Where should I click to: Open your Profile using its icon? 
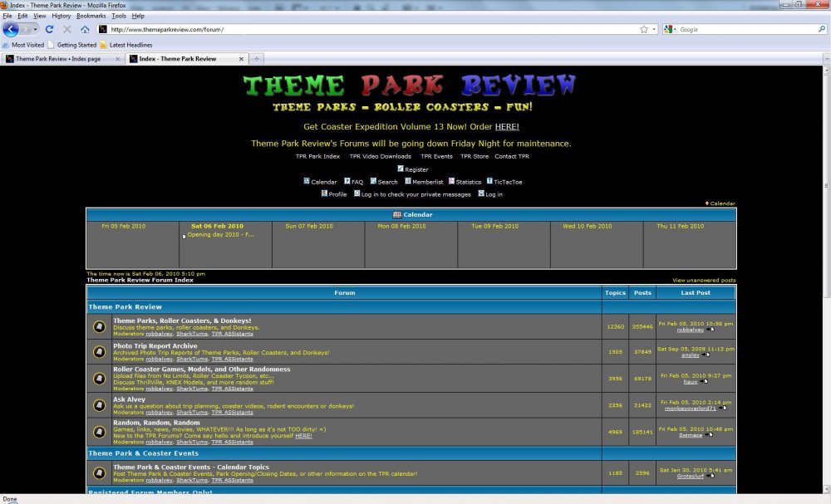[323, 193]
